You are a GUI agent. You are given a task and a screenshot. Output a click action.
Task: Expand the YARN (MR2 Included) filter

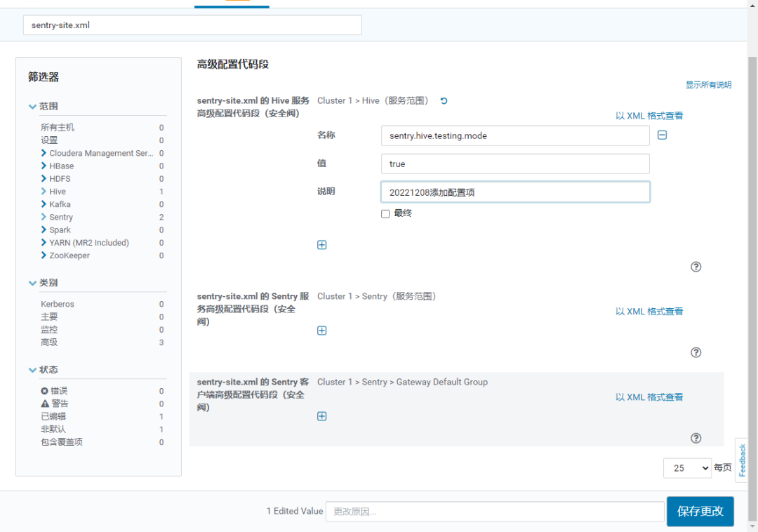[x=44, y=243]
